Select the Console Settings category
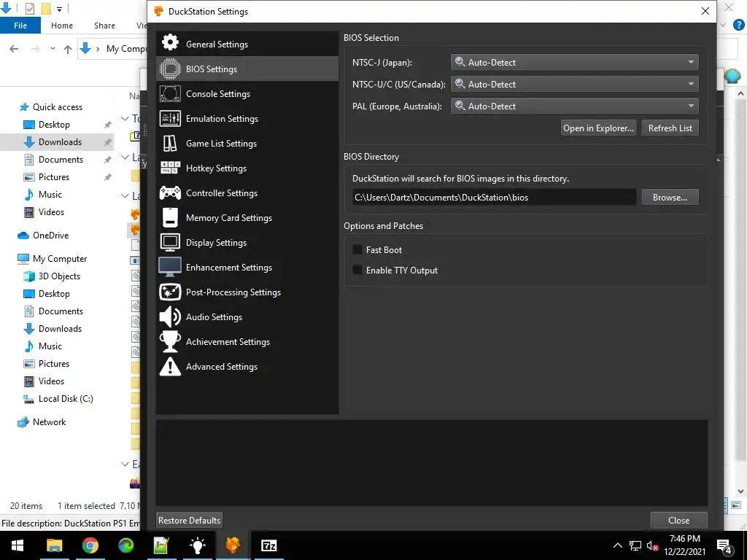This screenshot has height=560, width=747. point(247,93)
